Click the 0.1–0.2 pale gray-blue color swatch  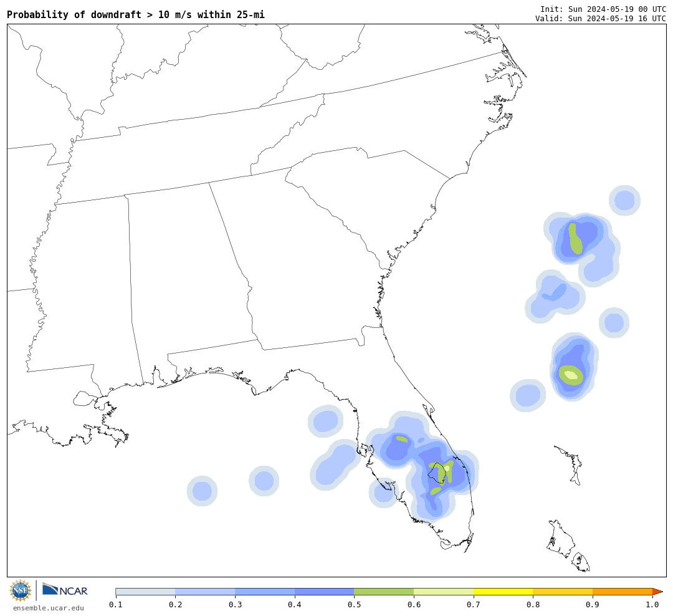point(145,592)
